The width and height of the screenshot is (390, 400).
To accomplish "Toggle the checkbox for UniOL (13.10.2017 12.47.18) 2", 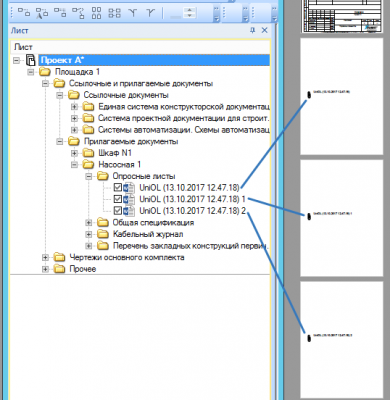I will point(118,211).
